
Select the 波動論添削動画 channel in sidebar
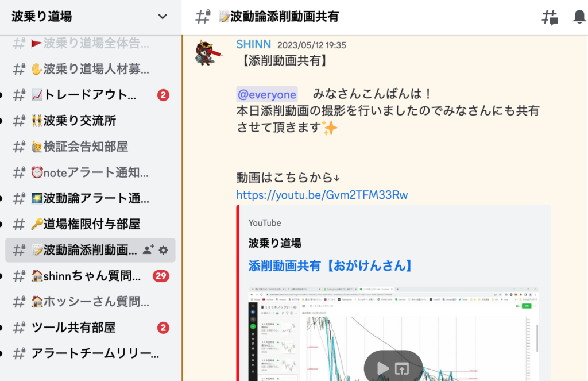click(90, 250)
